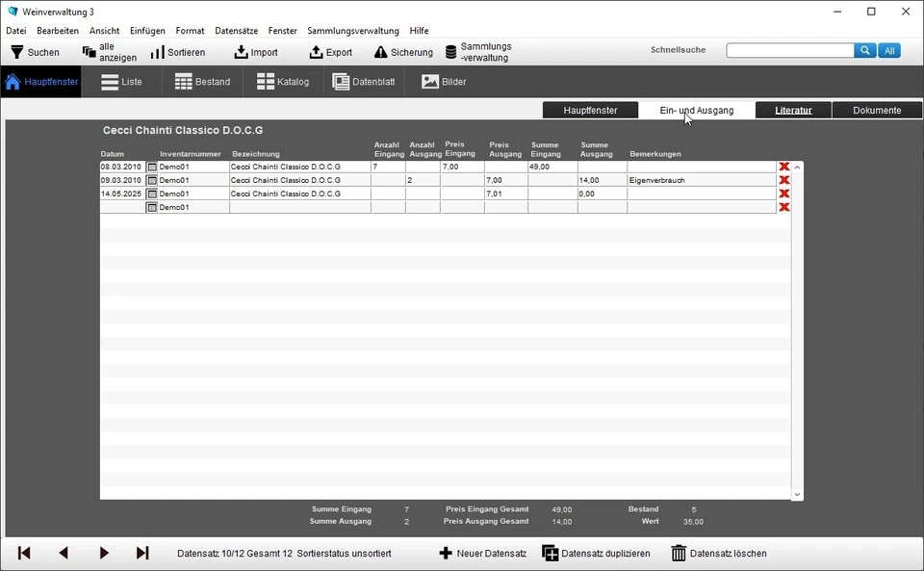Open Sammlungsverwaltung database icon

click(451, 52)
